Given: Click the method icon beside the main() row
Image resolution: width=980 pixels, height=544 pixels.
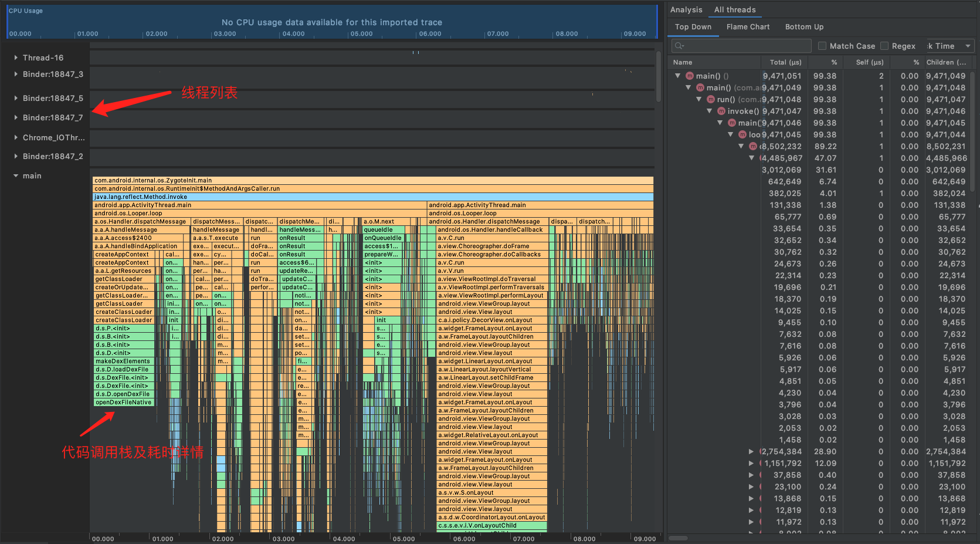Looking at the screenshot, I should point(691,76).
